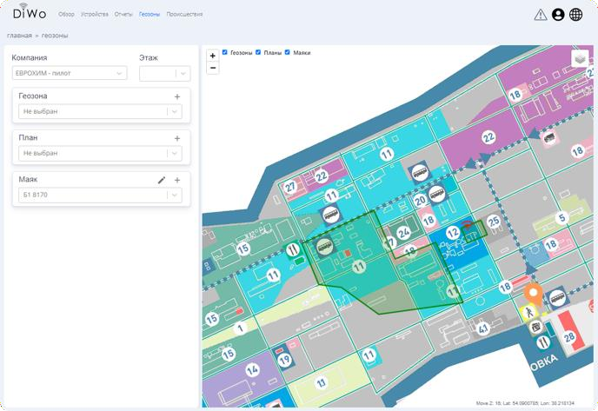Click map marker number 28

point(569,337)
